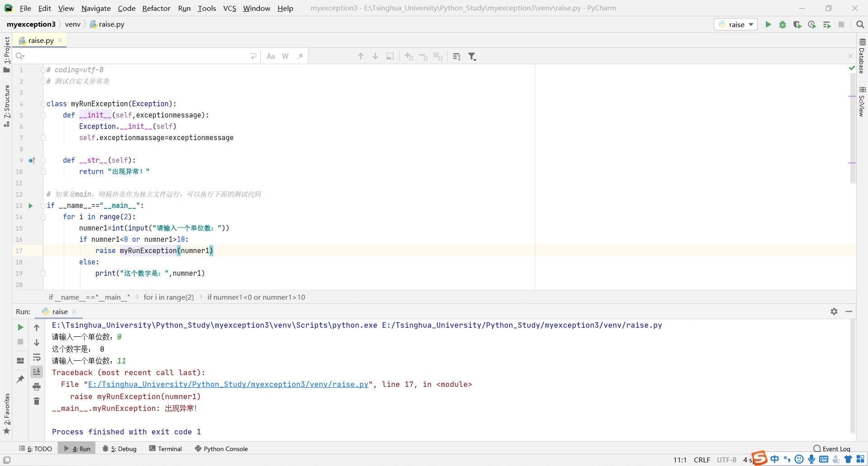The image size is (868, 466).
Task: Print console output icon
Action: click(x=37, y=386)
